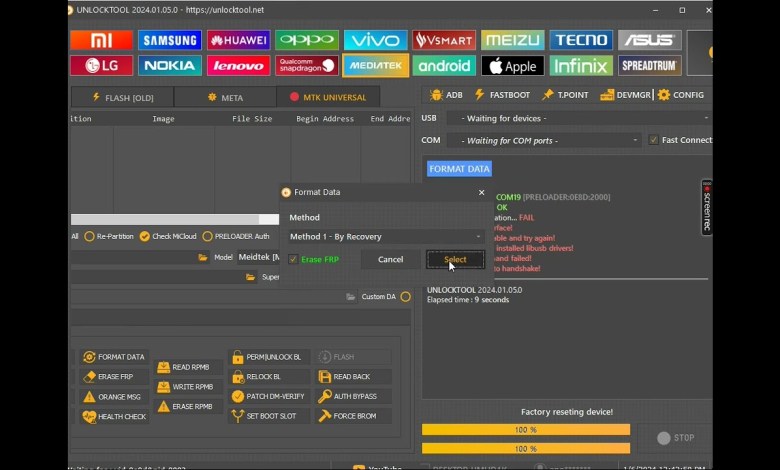Select the Android logo tile
The height and width of the screenshot is (470, 780).
coord(444,66)
